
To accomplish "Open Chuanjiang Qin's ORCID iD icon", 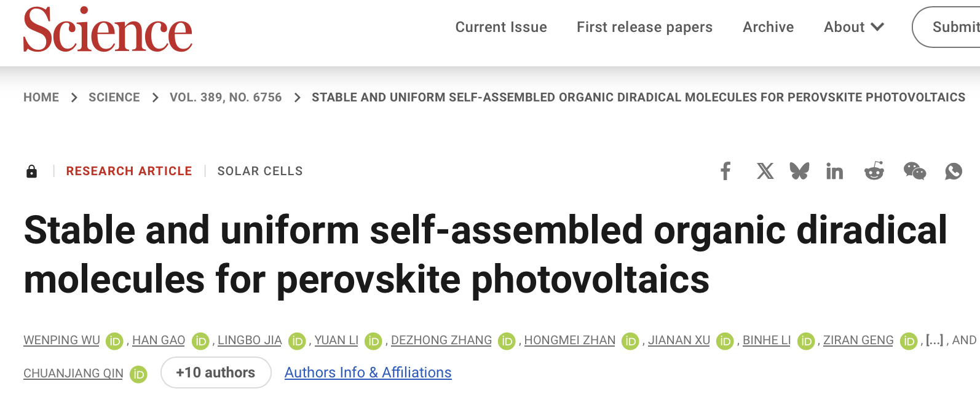I will click(x=138, y=374).
